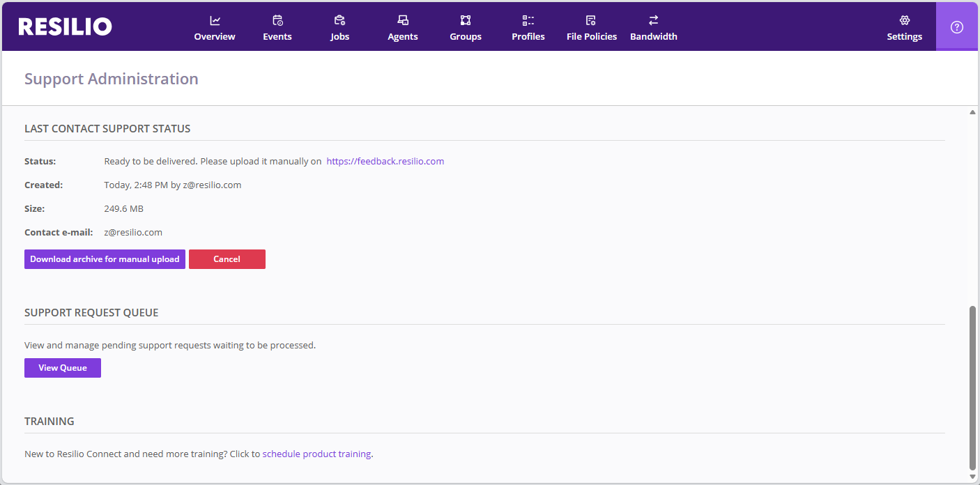Click the Groups nodes icon
980x485 pixels.
pyautogui.click(x=466, y=20)
